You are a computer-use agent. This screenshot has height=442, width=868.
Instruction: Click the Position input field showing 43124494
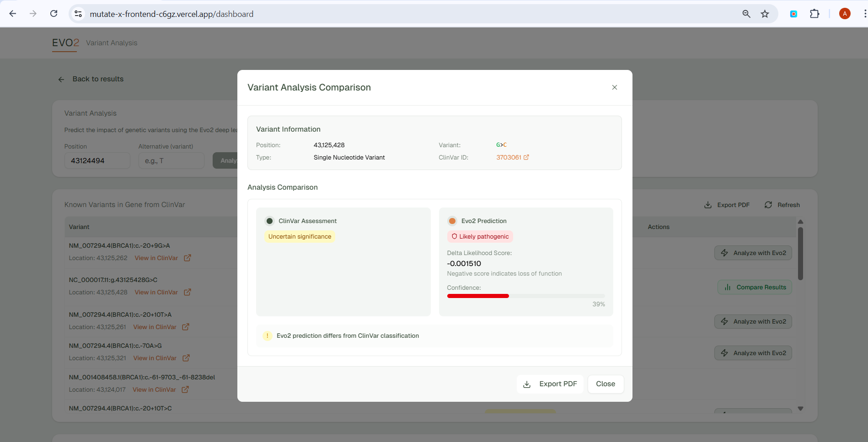97,160
